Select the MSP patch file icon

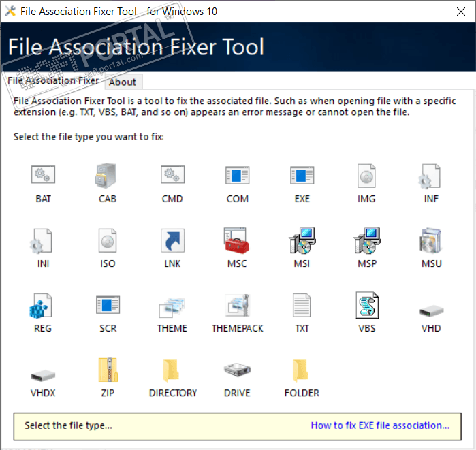[x=367, y=240]
